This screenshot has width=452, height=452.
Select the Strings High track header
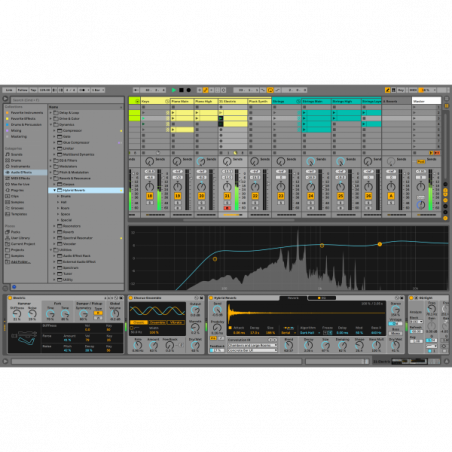(346, 101)
